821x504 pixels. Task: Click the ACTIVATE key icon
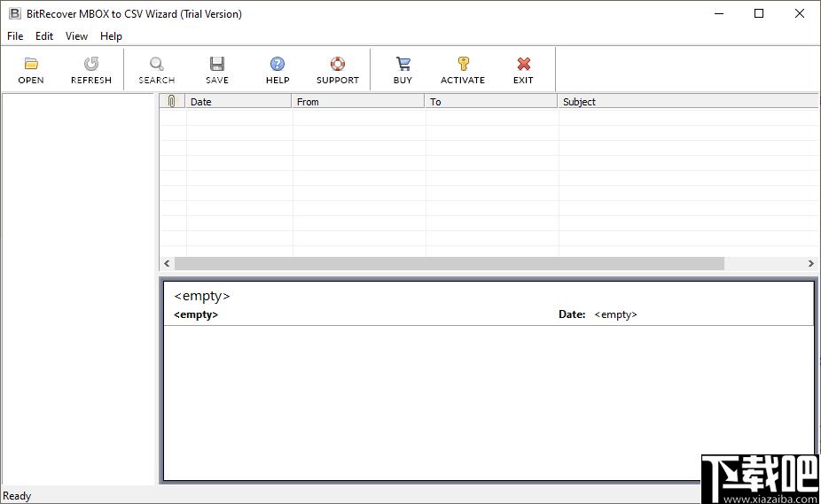click(463, 64)
